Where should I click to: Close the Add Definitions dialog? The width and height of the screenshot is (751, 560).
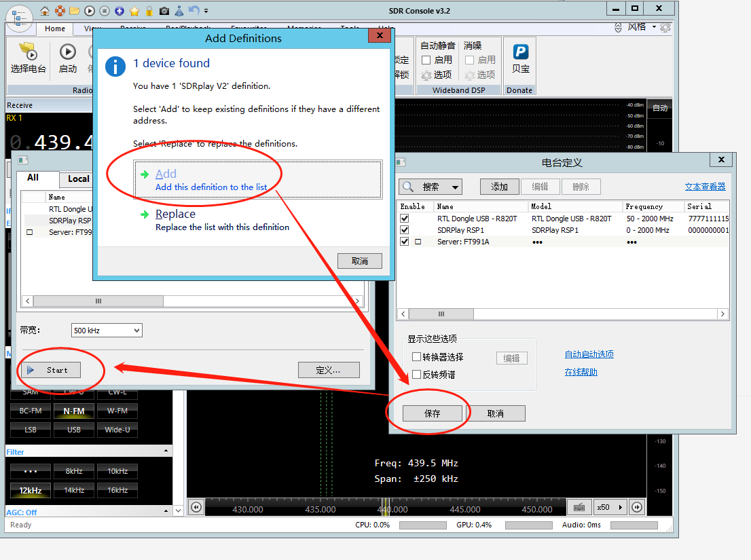[380, 35]
